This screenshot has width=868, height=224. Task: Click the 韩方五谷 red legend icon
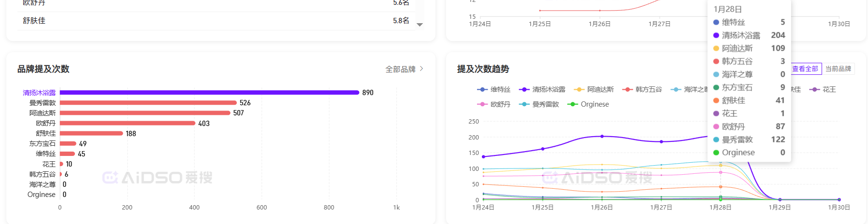click(627, 90)
